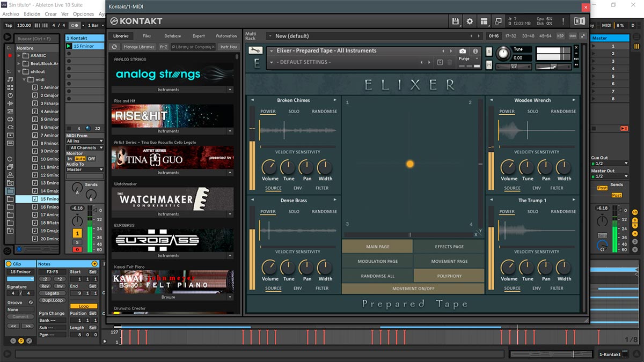Collapse the chilout folder
The image size is (644, 362).
[x=19, y=71]
